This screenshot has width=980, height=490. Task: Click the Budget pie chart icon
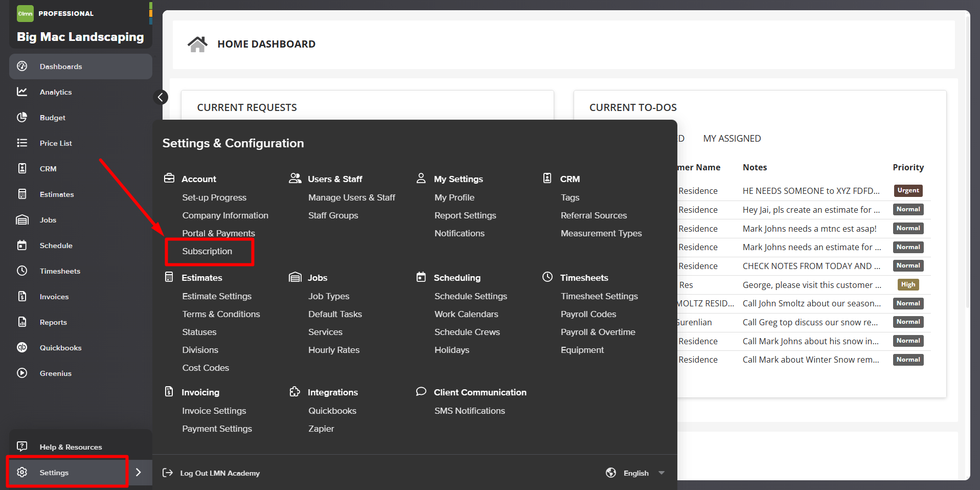point(22,117)
